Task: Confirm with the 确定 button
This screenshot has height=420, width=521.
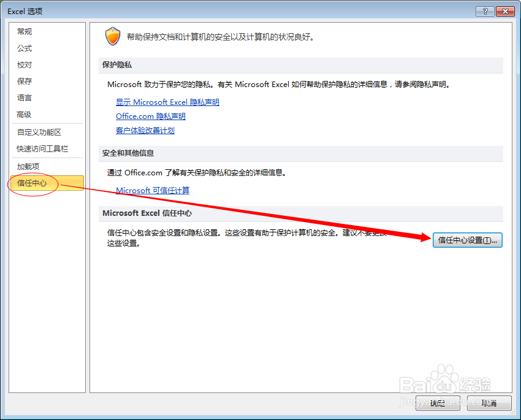Action: click(x=438, y=403)
